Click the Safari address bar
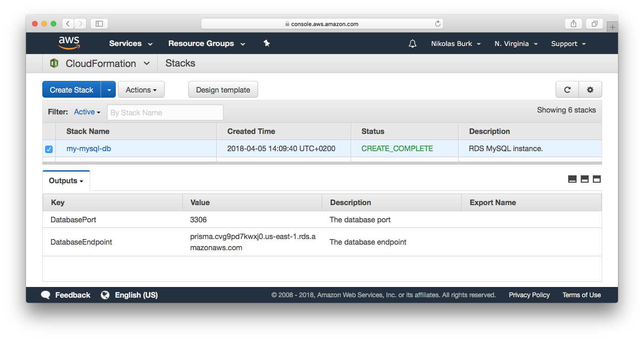 click(322, 24)
